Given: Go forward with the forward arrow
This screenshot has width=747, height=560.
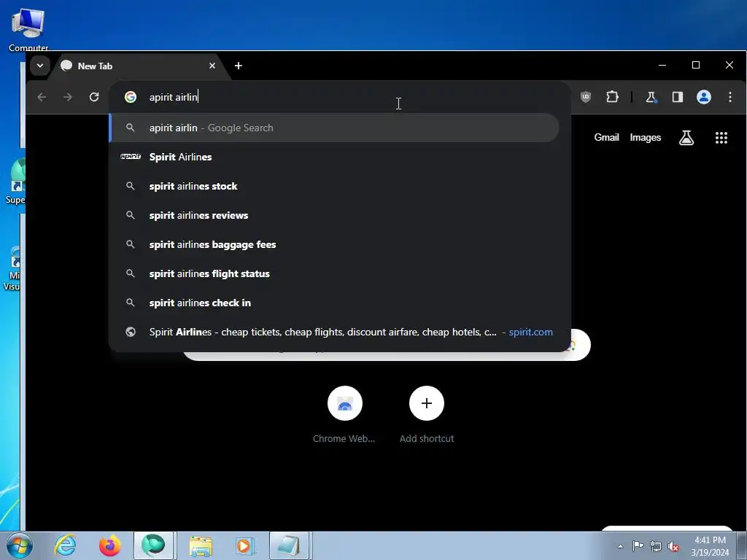Looking at the screenshot, I should [x=68, y=97].
